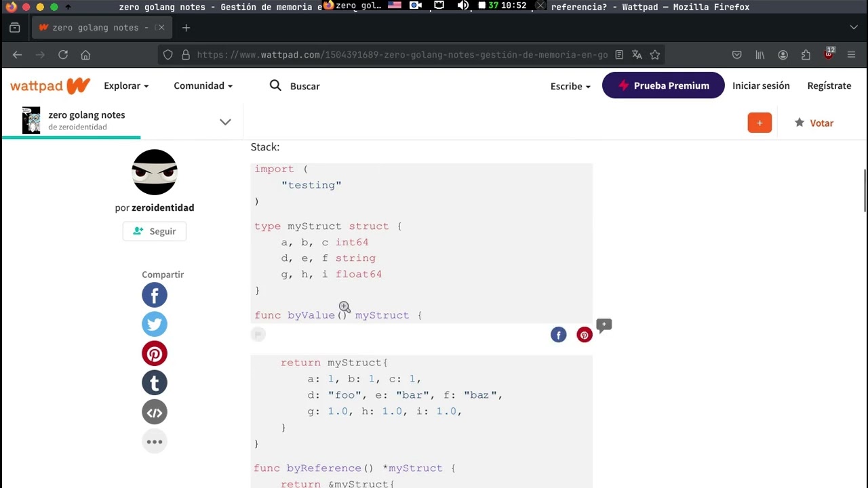Open the Firefox account icon
Viewport: 868px width, 488px height.
[x=783, y=55]
